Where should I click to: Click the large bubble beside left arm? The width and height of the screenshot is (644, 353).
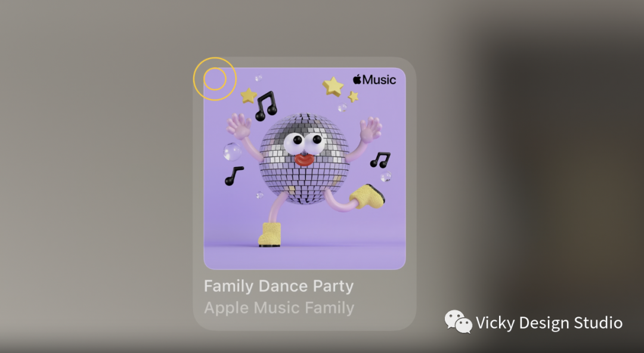pyautogui.click(x=232, y=151)
